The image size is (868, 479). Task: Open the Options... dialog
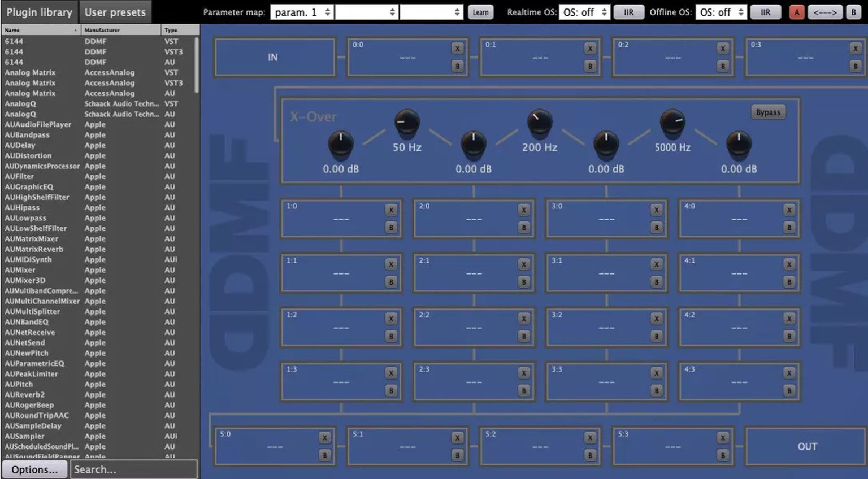click(34, 469)
